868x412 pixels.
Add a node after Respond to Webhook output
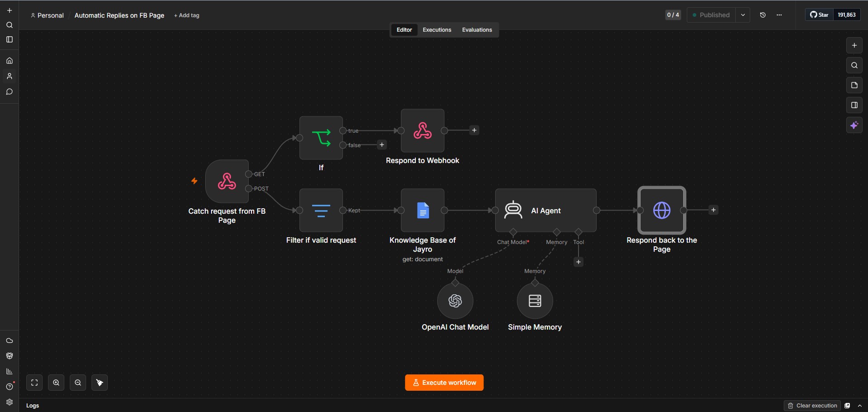pos(474,130)
